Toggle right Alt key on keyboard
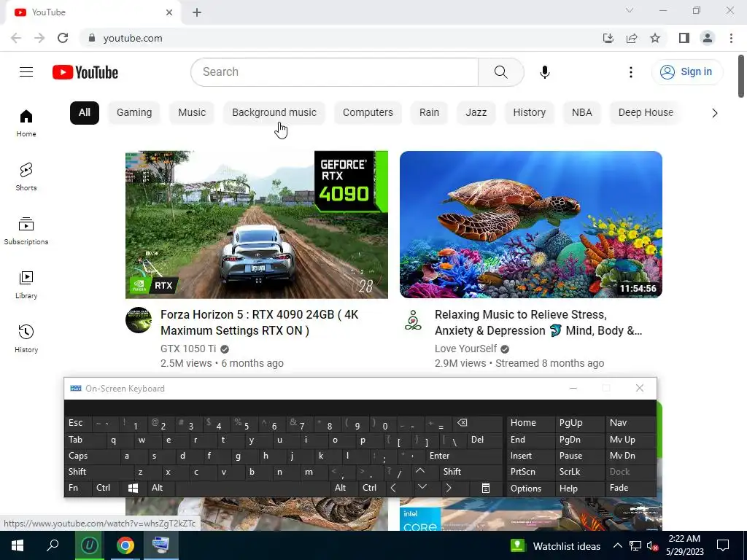 [344, 488]
